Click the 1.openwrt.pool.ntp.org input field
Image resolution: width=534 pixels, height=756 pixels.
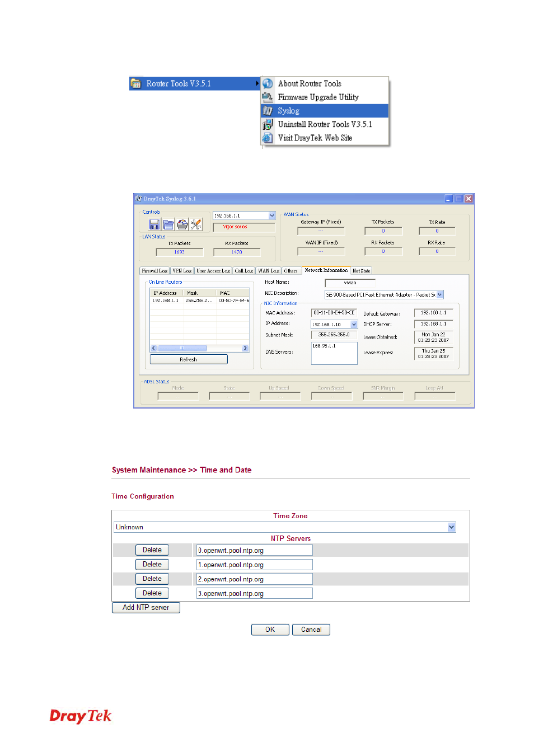pyautogui.click(x=255, y=565)
